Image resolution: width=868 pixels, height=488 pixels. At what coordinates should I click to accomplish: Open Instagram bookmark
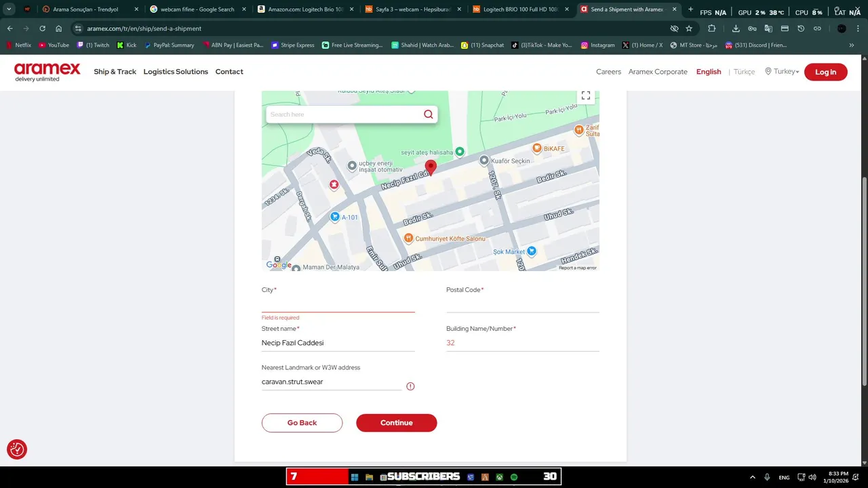point(597,45)
